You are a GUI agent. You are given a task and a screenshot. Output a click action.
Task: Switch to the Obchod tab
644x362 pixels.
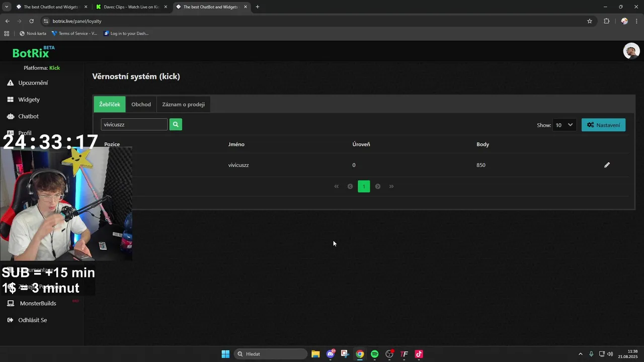(x=141, y=104)
